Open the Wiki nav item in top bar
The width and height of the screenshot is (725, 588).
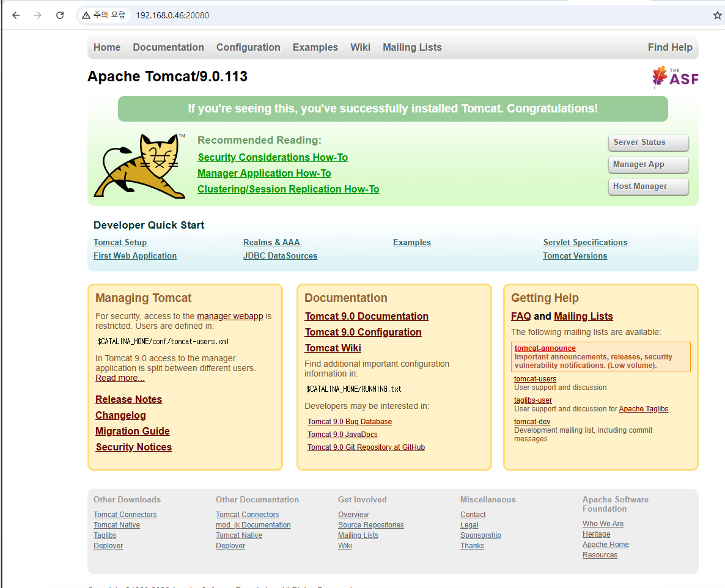pos(360,47)
